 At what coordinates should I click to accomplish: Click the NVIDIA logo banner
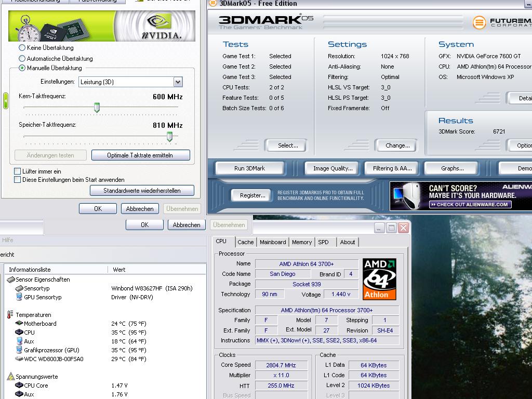102,26
